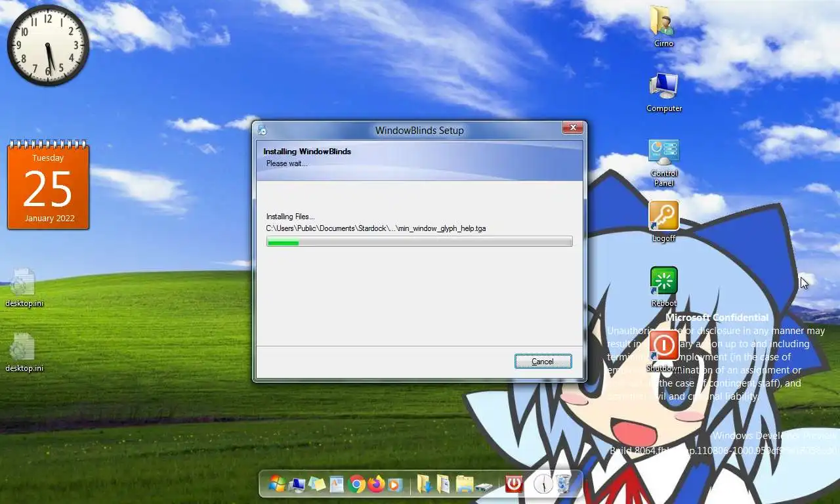The height and width of the screenshot is (504, 840).
Task: Close the WindowBlinds Setup window
Action: point(573,128)
